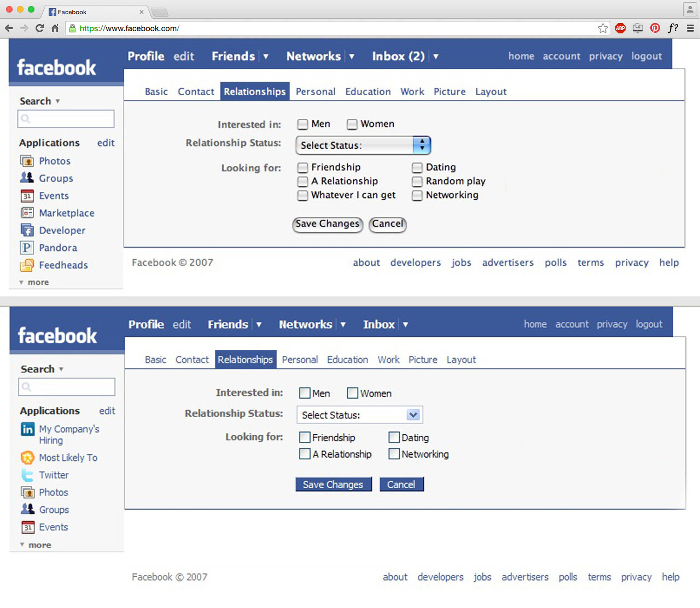The height and width of the screenshot is (608, 700).
Task: Click the LinkedIn My Company's Hiring icon
Action: pos(27,429)
